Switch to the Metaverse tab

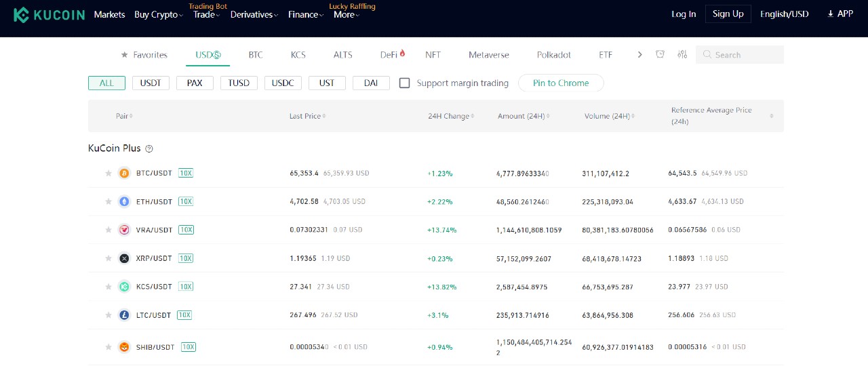(489, 55)
